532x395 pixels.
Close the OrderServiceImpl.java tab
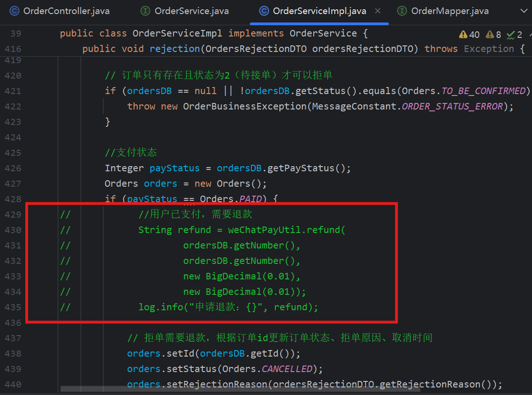coord(378,11)
